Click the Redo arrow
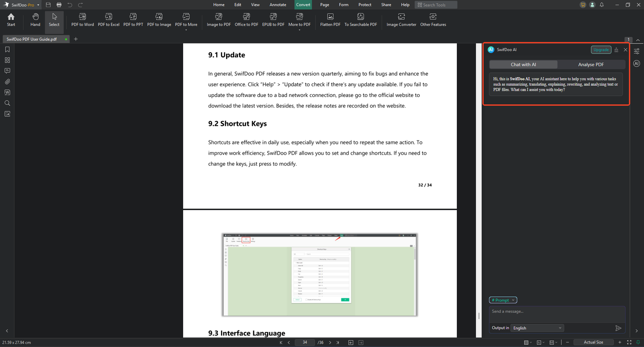The height and width of the screenshot is (347, 644). point(80,5)
